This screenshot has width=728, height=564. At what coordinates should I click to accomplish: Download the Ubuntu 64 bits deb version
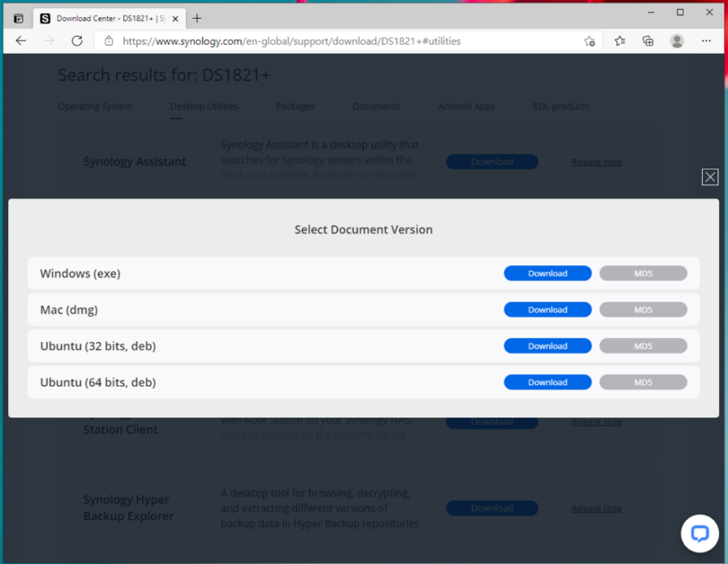tap(547, 382)
